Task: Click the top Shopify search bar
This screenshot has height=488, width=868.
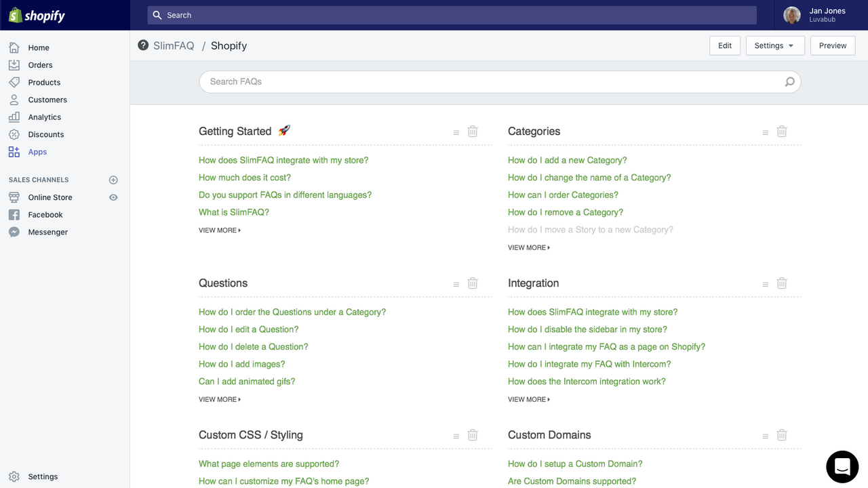Action: coord(452,15)
